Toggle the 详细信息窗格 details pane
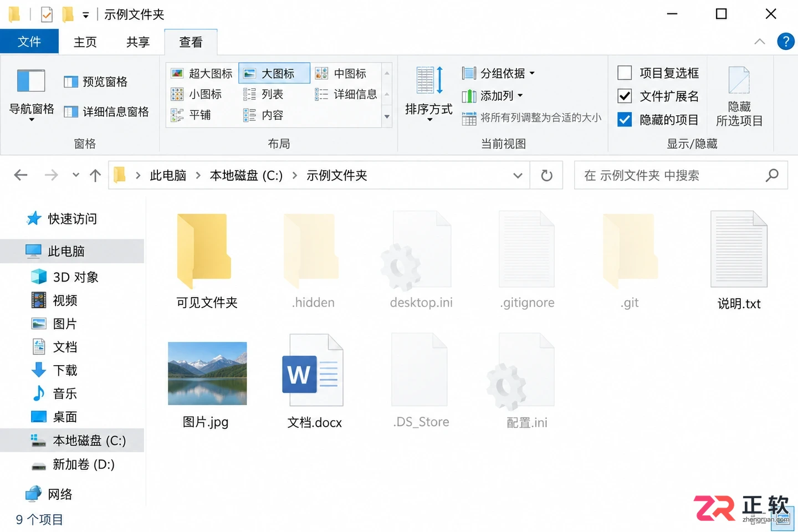 click(106, 112)
